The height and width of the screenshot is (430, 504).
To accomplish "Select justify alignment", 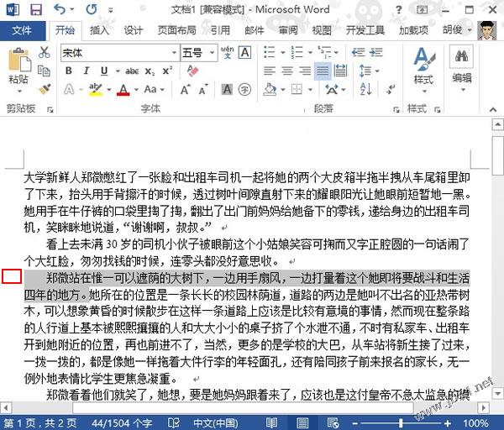I will [x=323, y=71].
